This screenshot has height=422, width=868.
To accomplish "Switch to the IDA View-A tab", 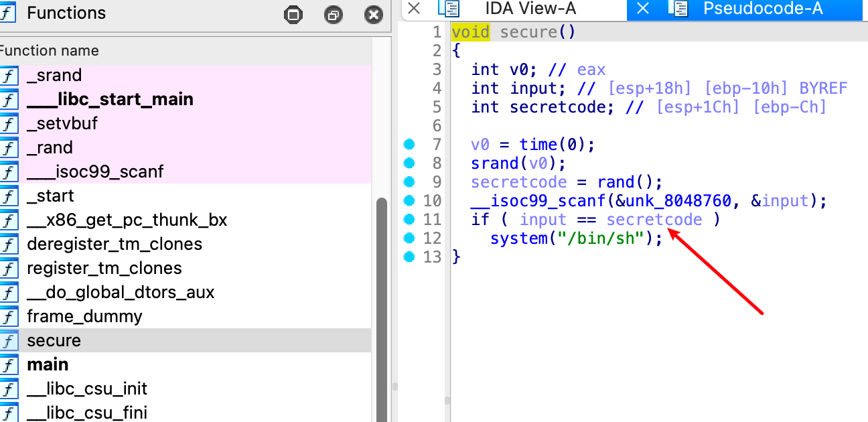I will [x=530, y=9].
